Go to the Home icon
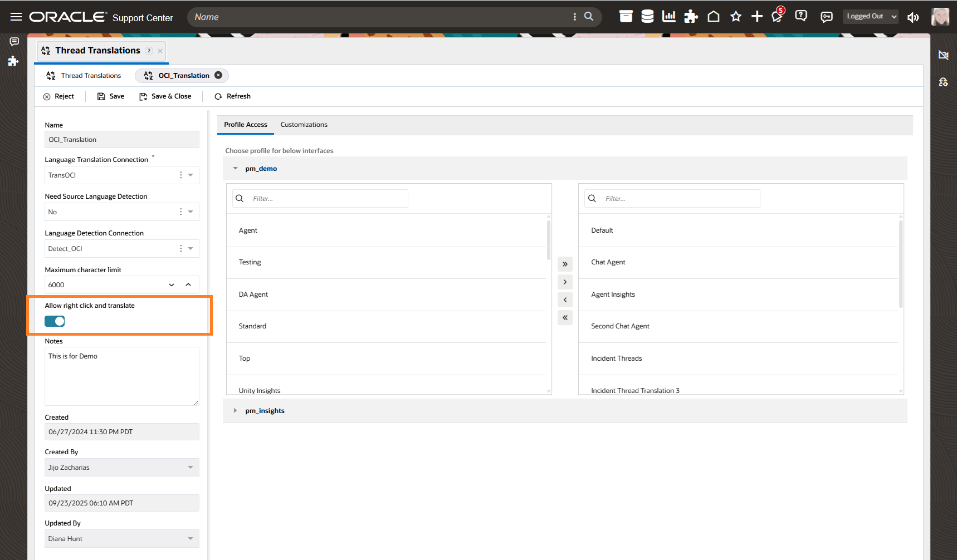The width and height of the screenshot is (957, 560). click(714, 17)
